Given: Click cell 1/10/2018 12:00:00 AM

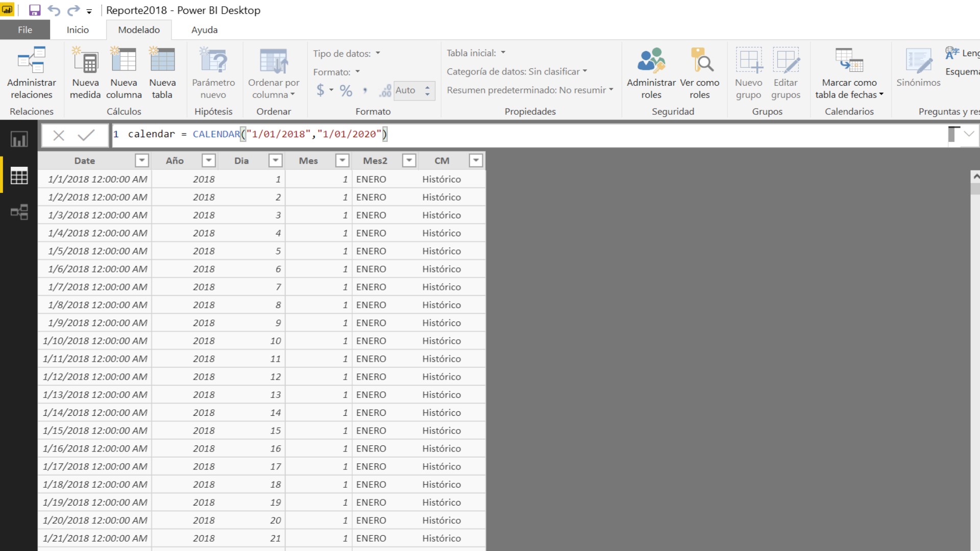Looking at the screenshot, I should pos(95,341).
